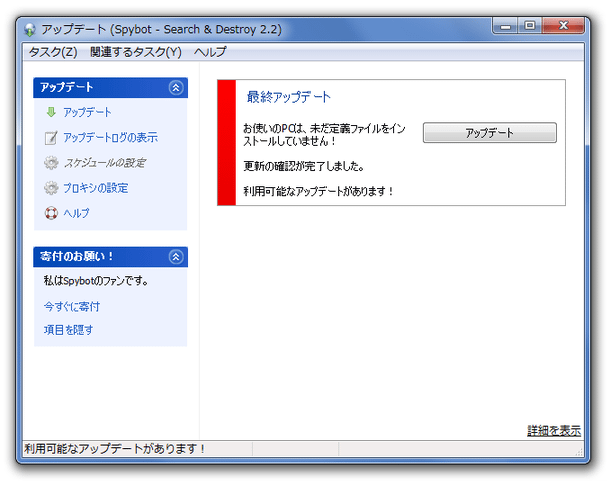Maximize the Spybot window
The image size is (610, 486).
[529, 26]
